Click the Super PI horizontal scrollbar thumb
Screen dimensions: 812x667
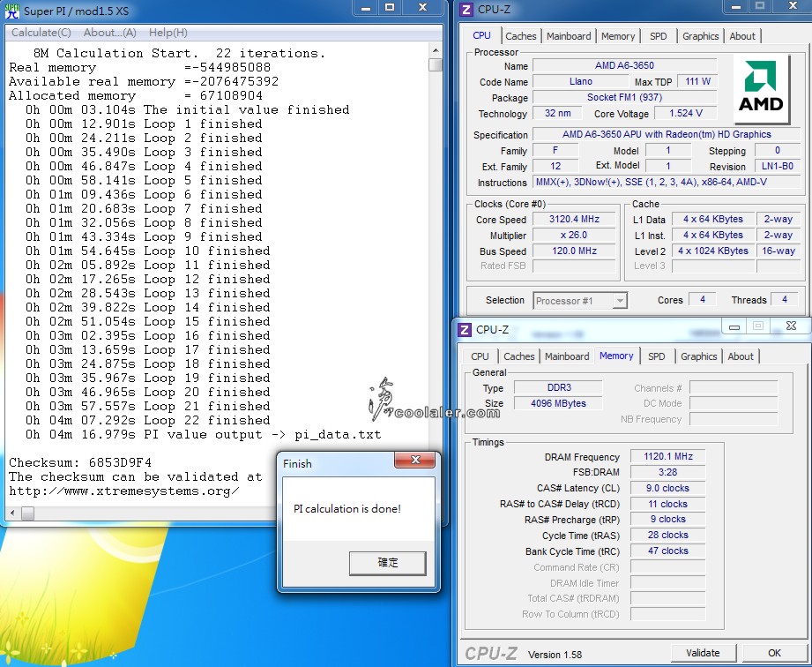click(27, 513)
